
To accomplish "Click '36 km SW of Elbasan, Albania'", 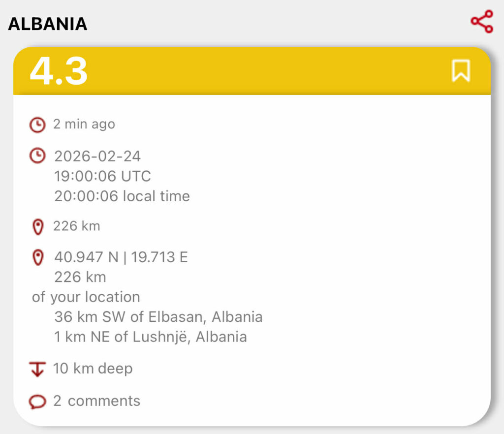I will 158,316.
